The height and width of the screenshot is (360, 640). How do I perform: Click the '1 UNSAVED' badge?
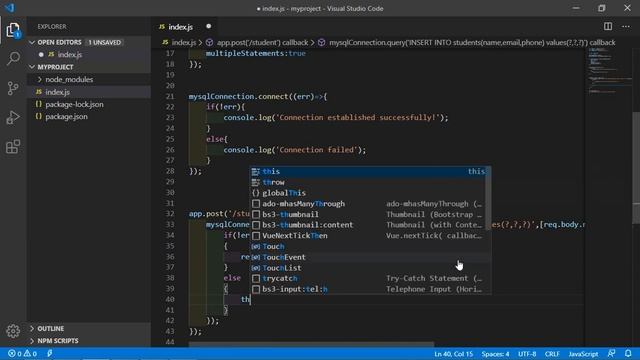(x=105, y=42)
